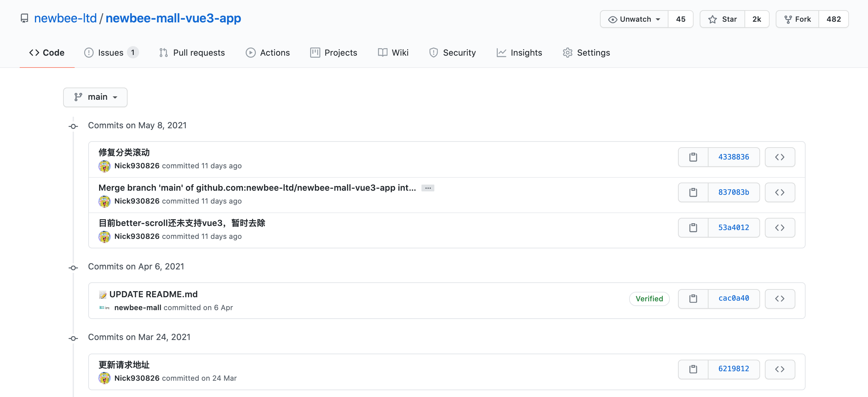Open the newbee-mall-vue3-app repository link
868x397 pixels.
(173, 18)
